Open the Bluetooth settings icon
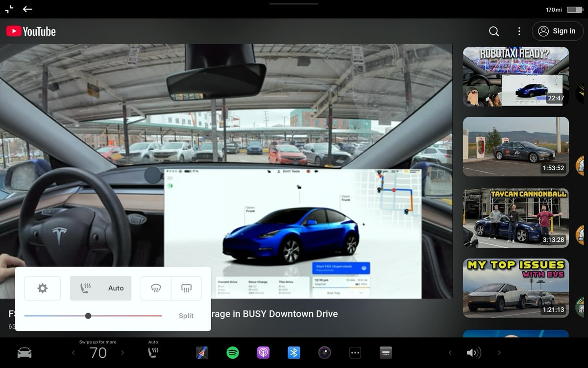Screen dimensions: 588x368 coord(294,352)
